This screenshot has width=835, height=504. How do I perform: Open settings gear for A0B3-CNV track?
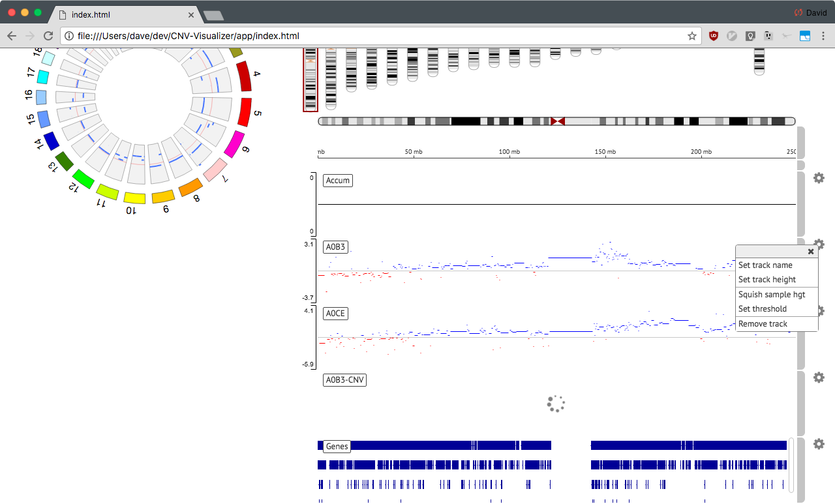click(x=819, y=378)
